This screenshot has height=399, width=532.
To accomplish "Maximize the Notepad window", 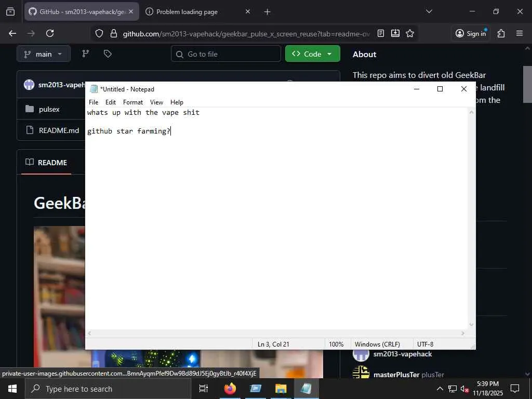I will coord(440,89).
